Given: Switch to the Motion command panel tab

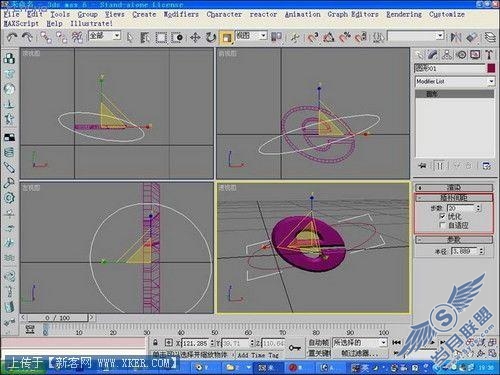Looking at the screenshot, I should click(x=461, y=55).
